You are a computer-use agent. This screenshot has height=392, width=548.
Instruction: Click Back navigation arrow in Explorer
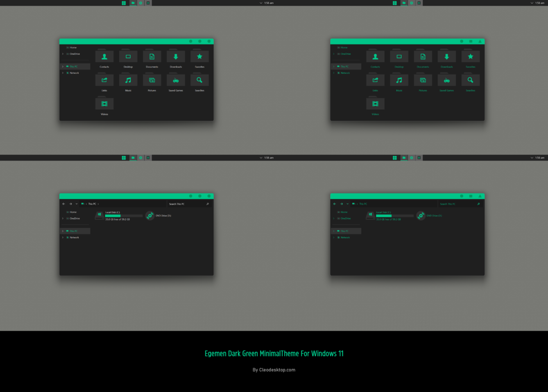(x=63, y=204)
